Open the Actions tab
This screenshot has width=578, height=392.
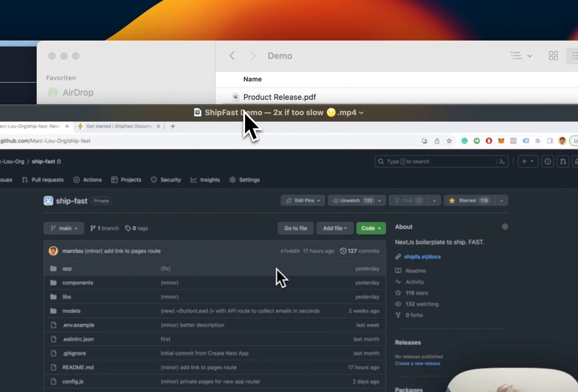87,180
